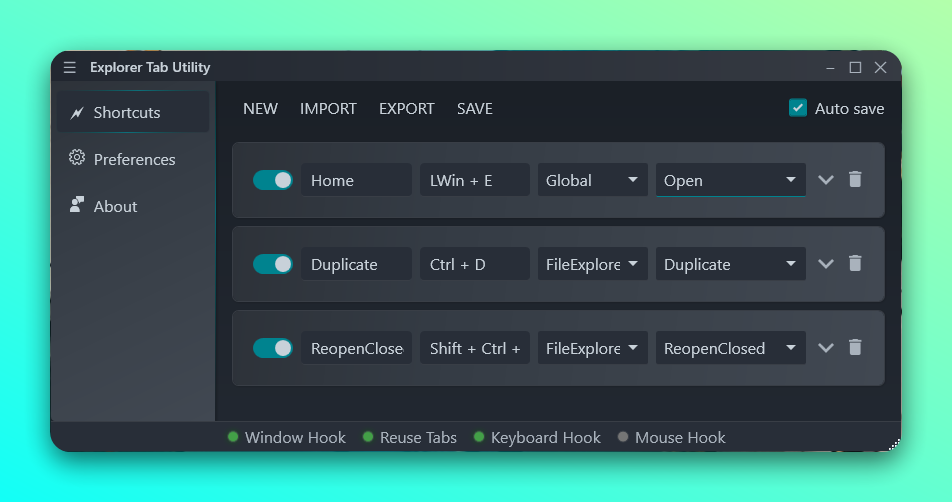Go to the About section
This screenshot has width=952, height=502.
(115, 206)
